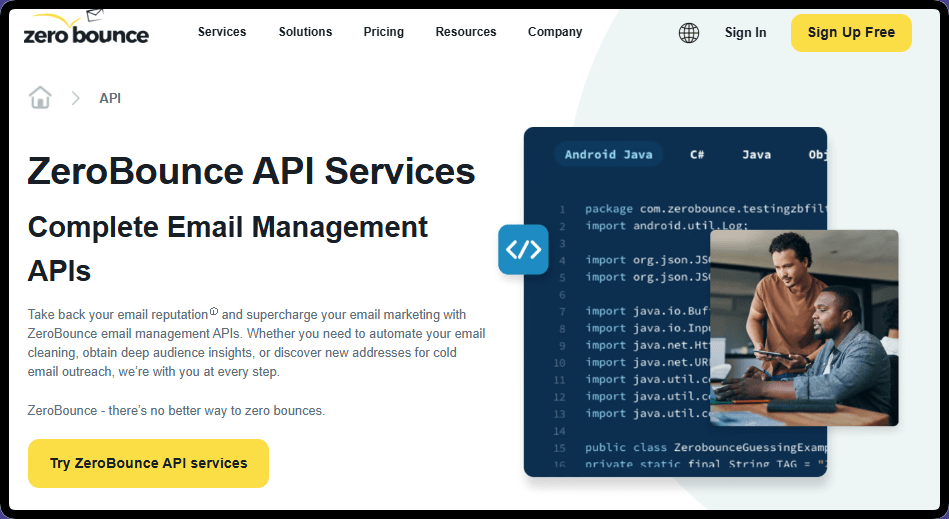Click the ZeroBounce logo
This screenshot has height=519, width=949.
(86, 29)
